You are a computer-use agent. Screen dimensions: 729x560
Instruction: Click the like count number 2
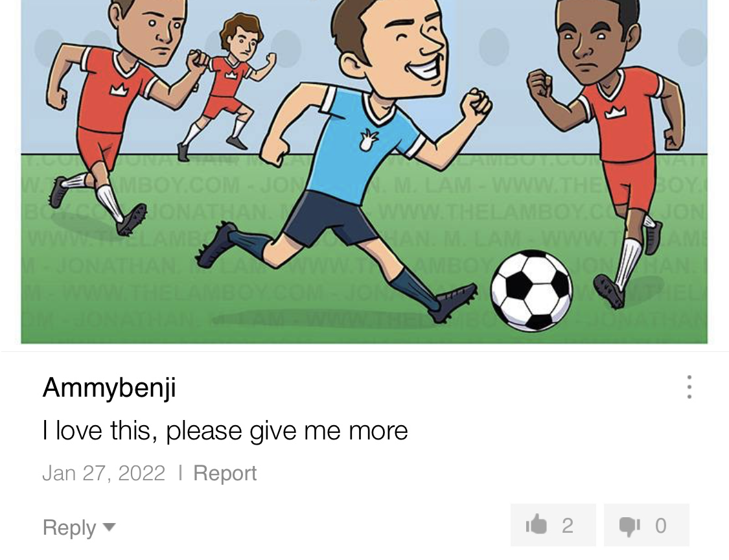click(567, 526)
